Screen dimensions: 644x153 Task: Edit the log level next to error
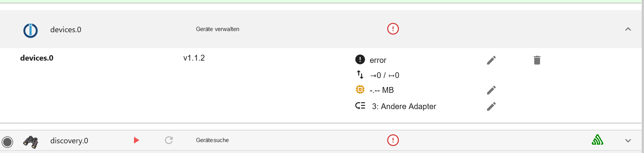coord(491,60)
